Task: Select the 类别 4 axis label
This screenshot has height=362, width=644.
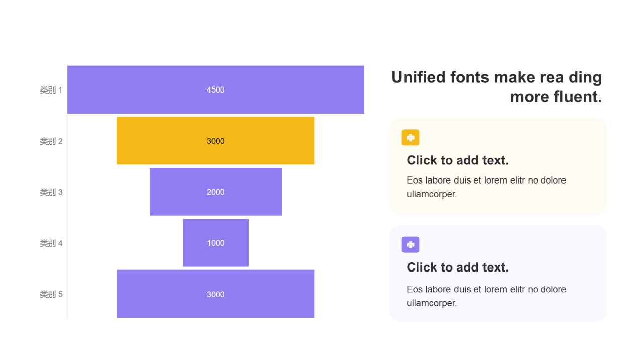Action: tap(51, 243)
